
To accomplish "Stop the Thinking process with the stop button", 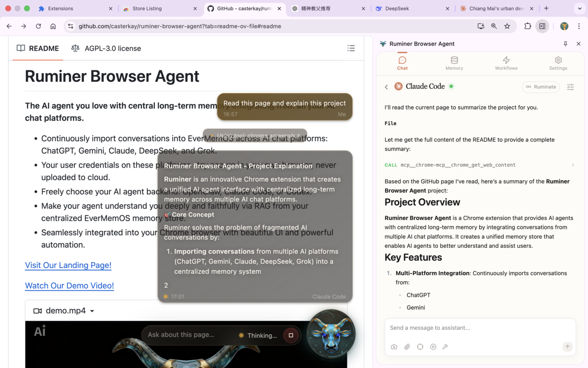I will 291,335.
